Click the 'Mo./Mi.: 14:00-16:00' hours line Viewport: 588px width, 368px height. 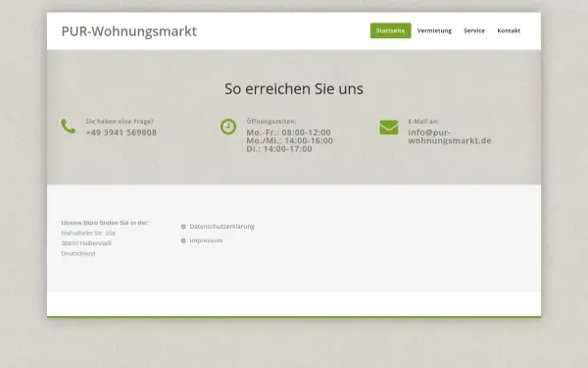289,140
